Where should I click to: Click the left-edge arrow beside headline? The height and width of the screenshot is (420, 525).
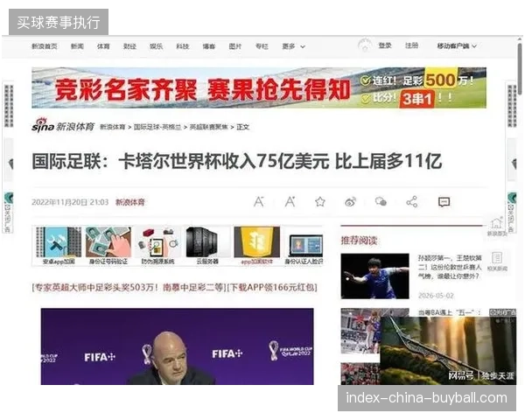pos(11,164)
